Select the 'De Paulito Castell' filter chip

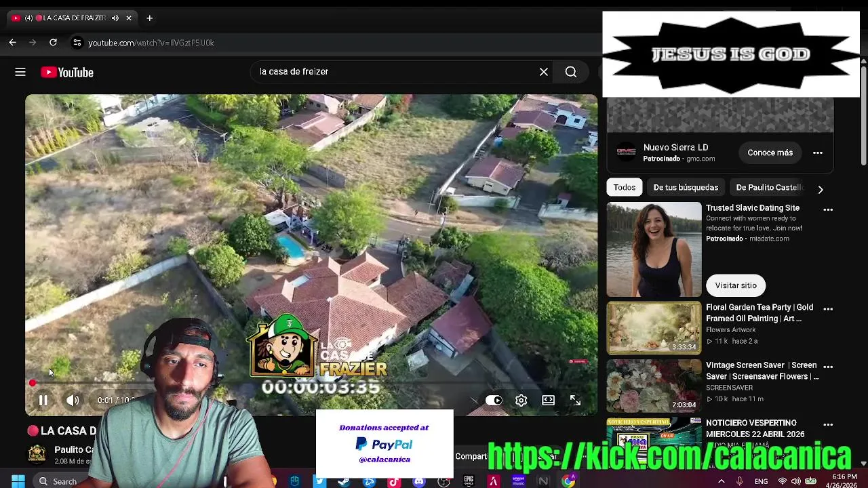click(x=769, y=188)
